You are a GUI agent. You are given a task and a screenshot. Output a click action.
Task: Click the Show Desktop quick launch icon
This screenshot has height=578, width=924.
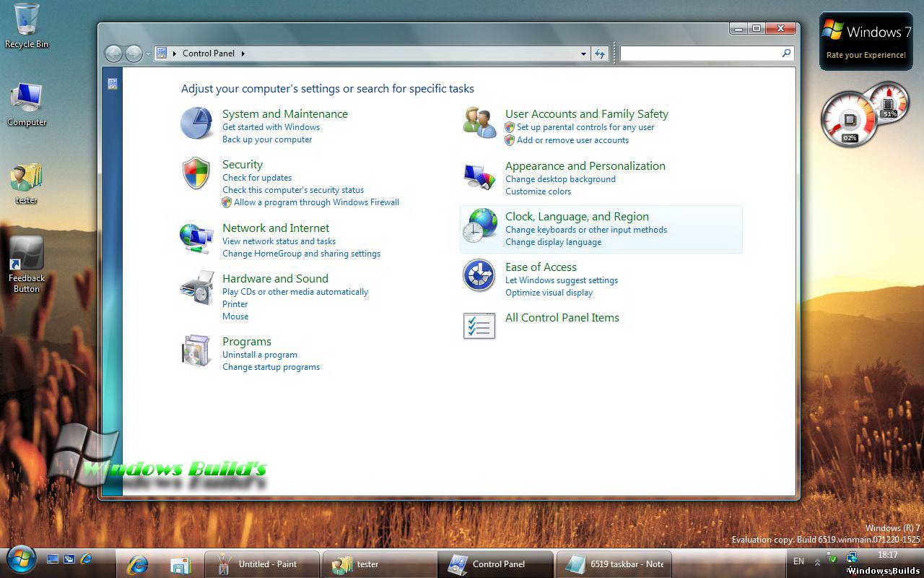click(52, 559)
